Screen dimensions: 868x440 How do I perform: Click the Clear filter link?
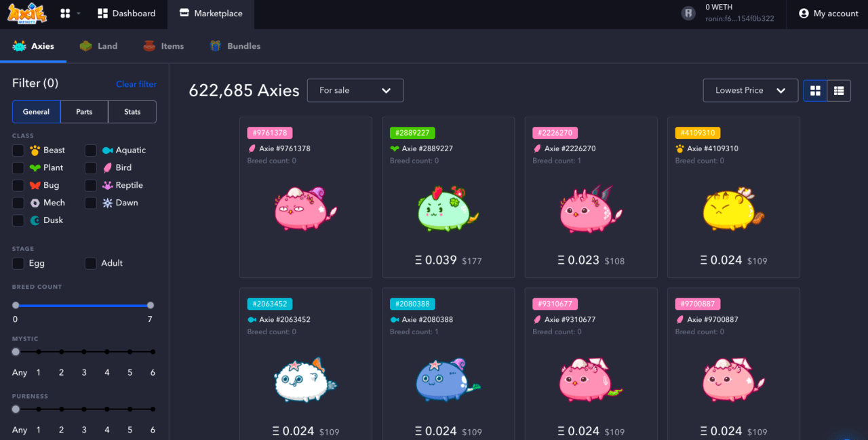point(136,84)
